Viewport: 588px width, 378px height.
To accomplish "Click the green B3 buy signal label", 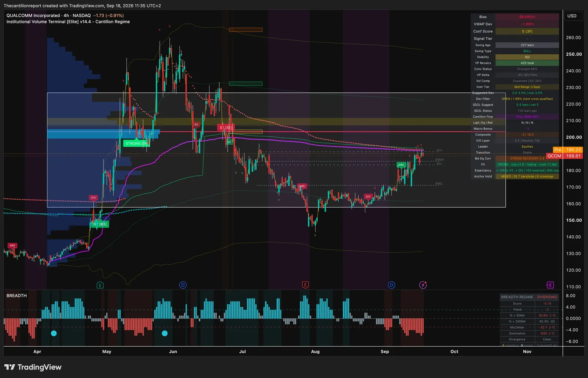I will click(x=100, y=224).
